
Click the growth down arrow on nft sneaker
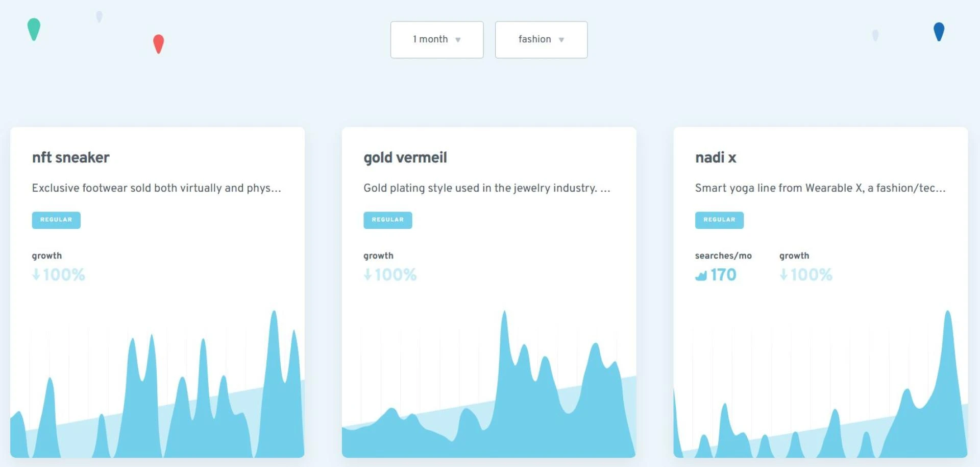[36, 275]
